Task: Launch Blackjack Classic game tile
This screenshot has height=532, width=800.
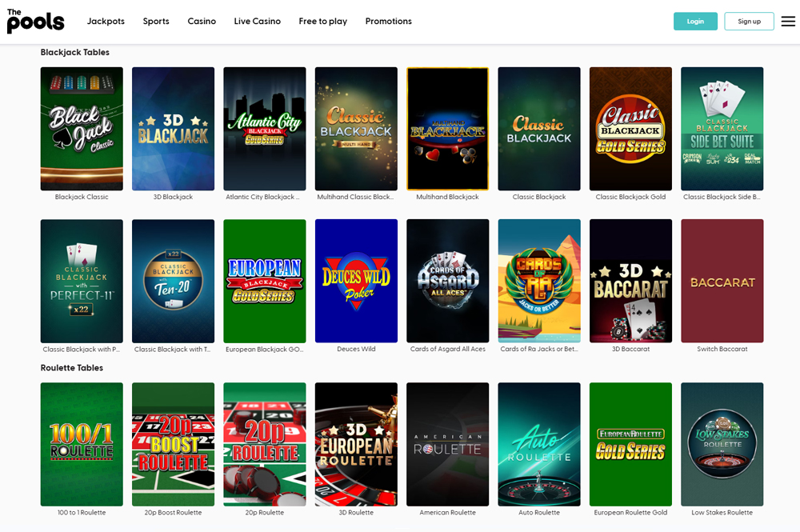Action: point(82,128)
